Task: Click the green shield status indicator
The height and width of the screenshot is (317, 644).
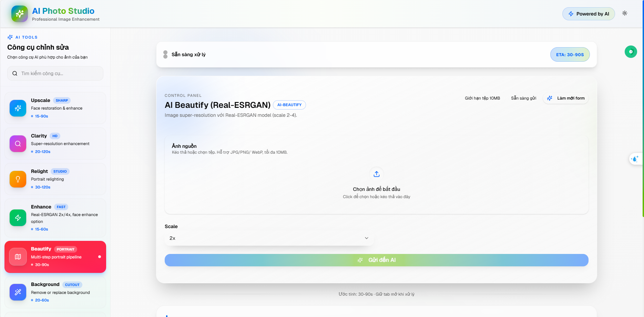Action: tap(631, 52)
